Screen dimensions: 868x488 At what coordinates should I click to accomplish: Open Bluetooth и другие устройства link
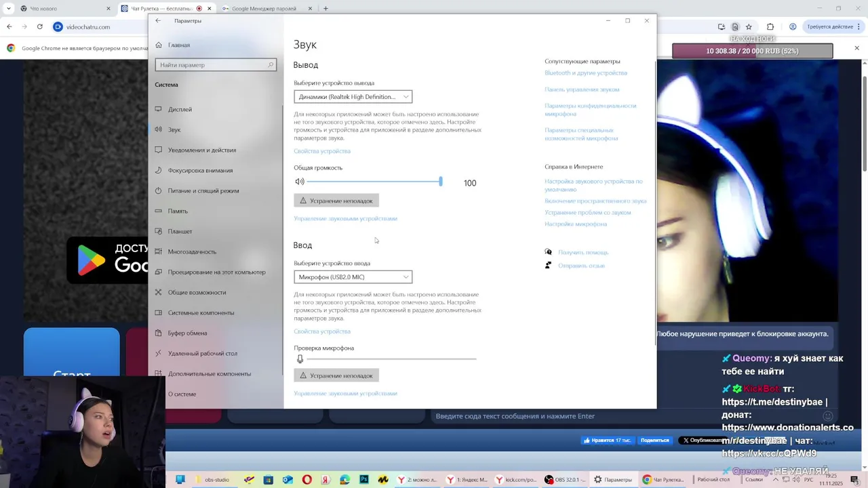coord(586,73)
